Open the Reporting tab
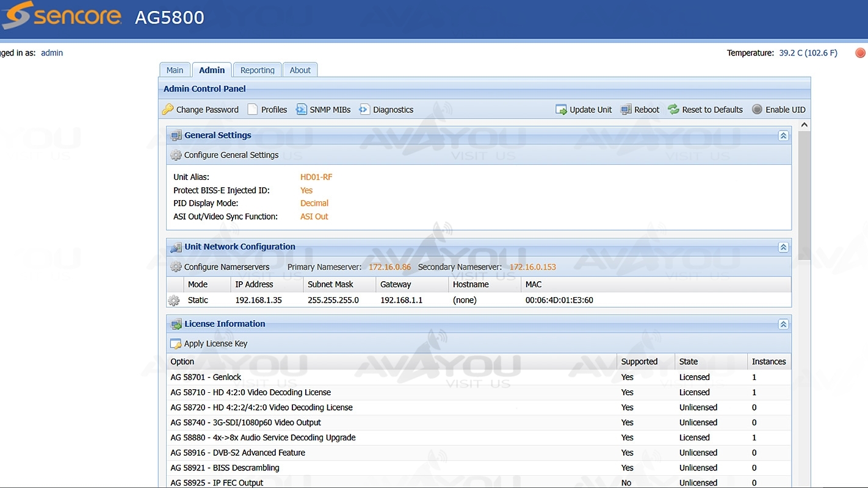This screenshot has width=868, height=488. (257, 70)
